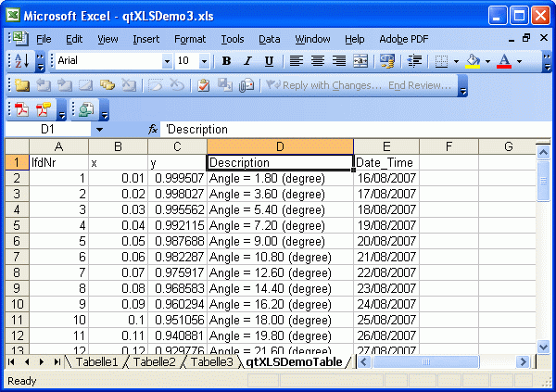
Task: Open Font Color dropdown arrow
Action: pos(519,61)
